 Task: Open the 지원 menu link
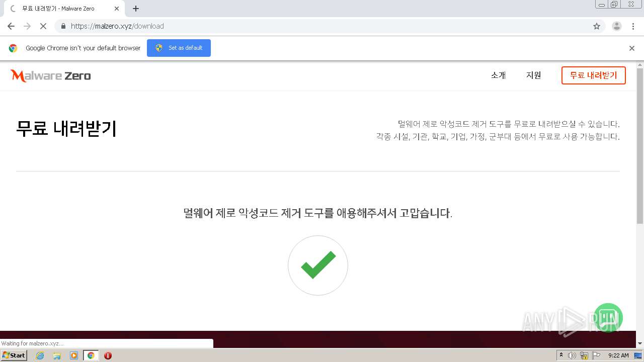(533, 75)
